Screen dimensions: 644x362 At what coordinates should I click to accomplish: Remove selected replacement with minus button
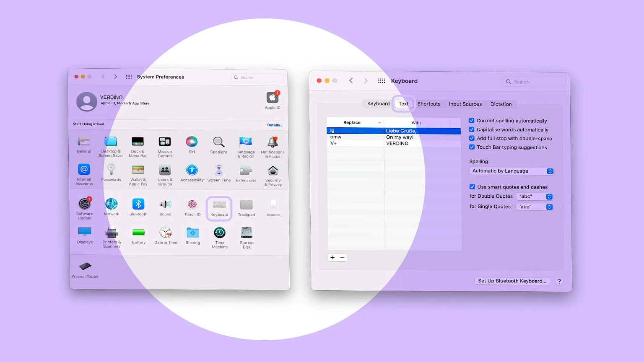click(x=342, y=258)
